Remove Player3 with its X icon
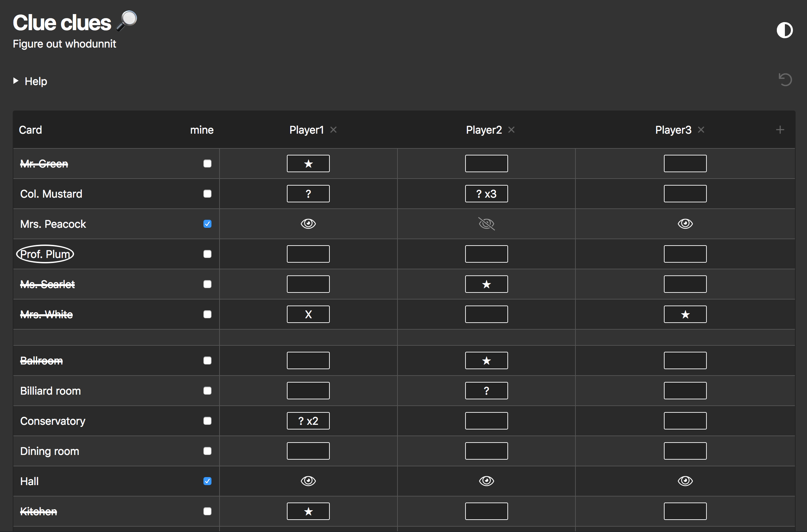This screenshot has height=532, width=807. (701, 130)
